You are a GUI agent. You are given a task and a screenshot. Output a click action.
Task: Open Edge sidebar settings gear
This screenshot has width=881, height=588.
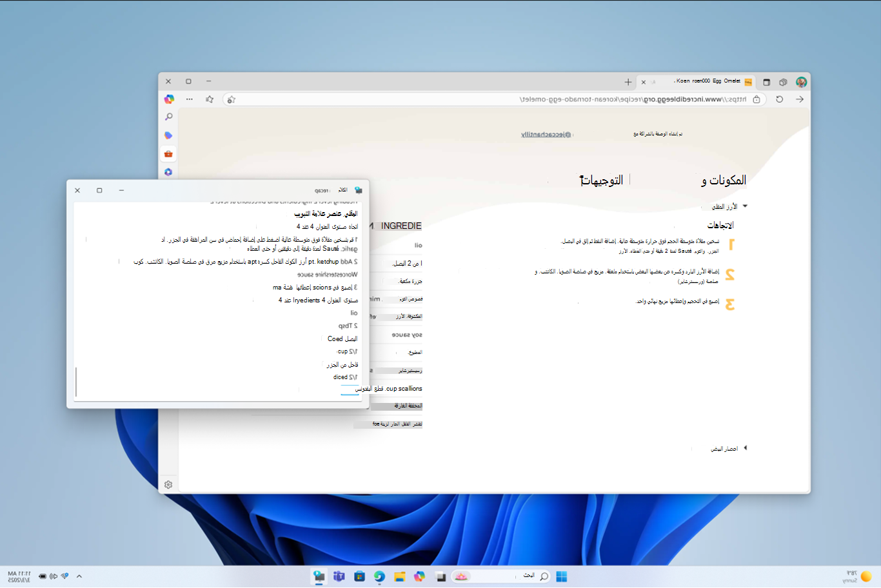tap(168, 485)
